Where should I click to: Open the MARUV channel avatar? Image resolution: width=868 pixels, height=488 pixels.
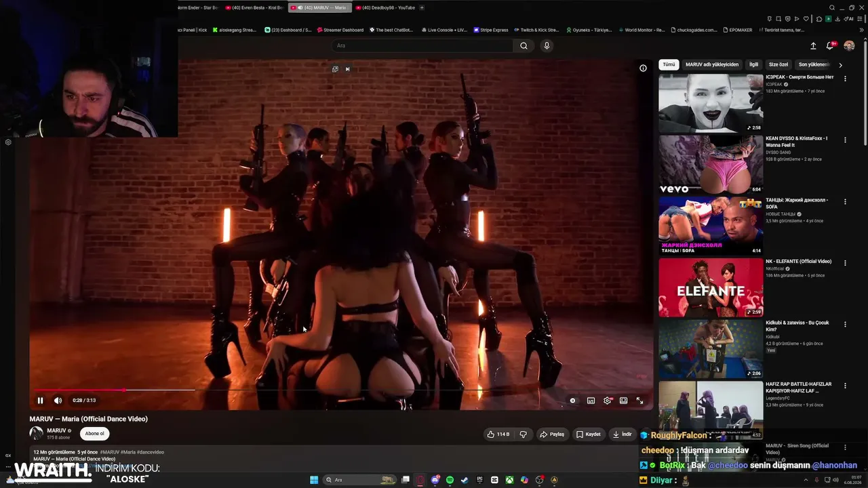coord(36,433)
